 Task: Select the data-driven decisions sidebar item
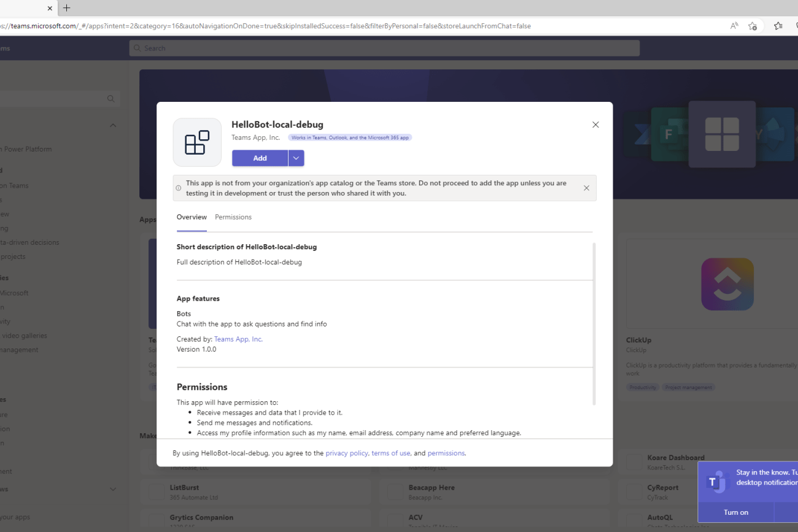coord(29,242)
